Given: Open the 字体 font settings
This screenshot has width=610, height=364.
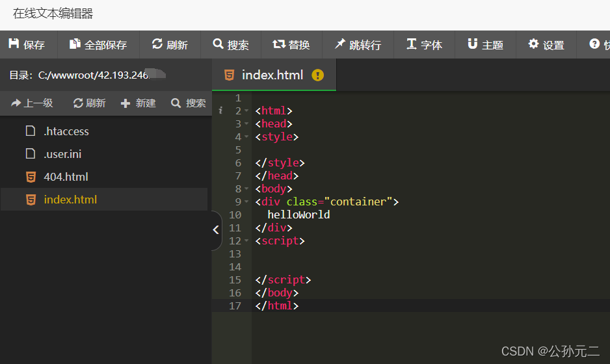Looking at the screenshot, I should 425,45.
